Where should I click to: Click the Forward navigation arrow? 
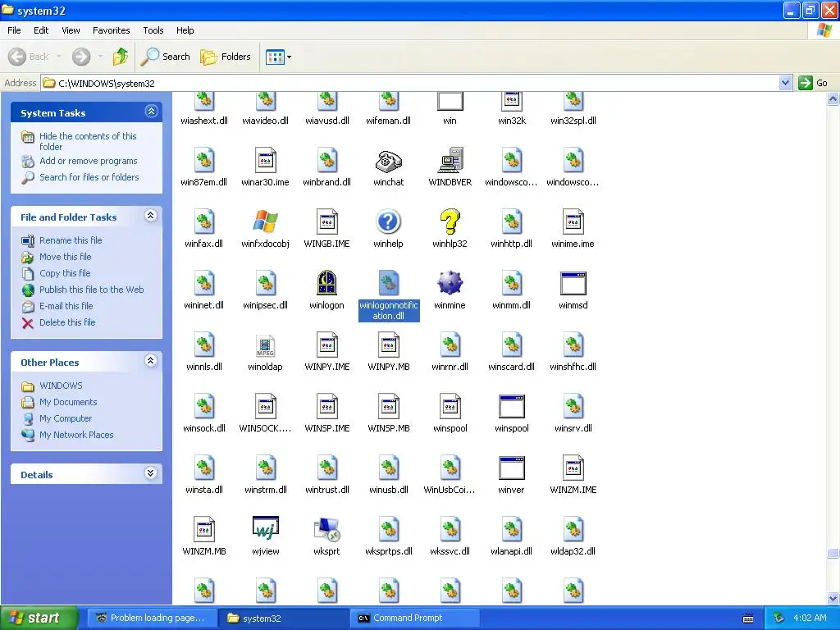(x=81, y=57)
